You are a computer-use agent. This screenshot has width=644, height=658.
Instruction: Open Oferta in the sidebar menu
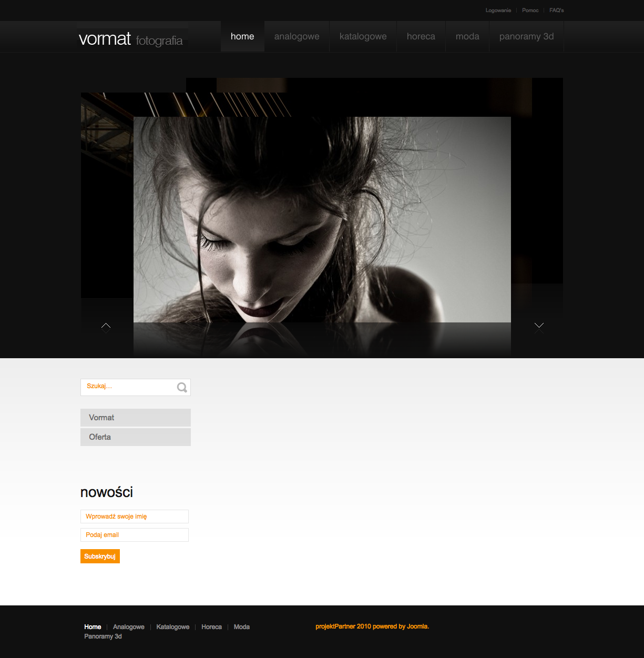(135, 437)
